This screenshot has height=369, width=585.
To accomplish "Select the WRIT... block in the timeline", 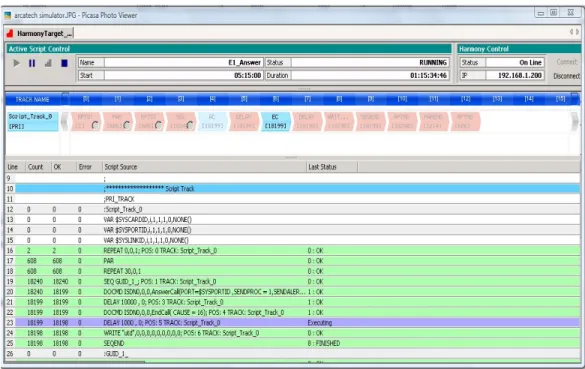I will [x=338, y=121].
